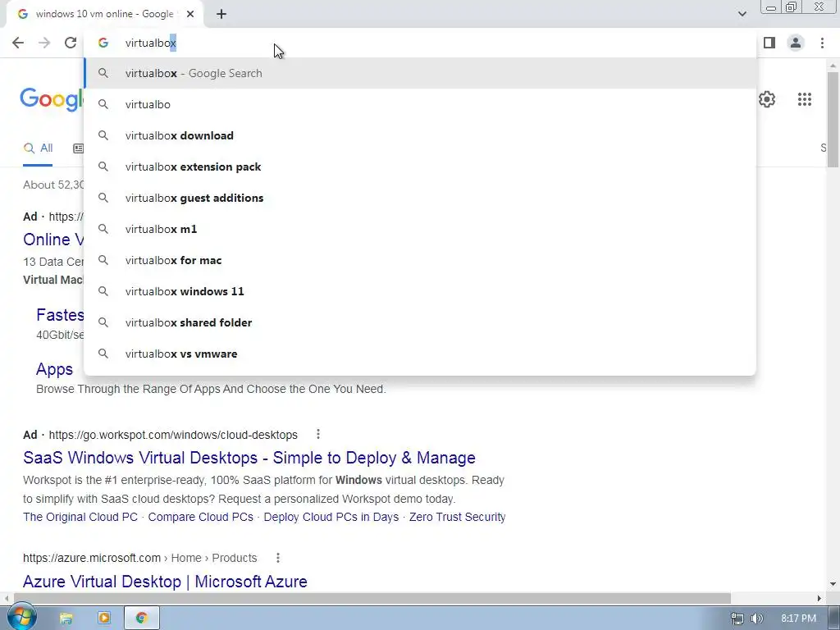Open Google search settings gear
The image size is (840, 630).
tap(767, 99)
